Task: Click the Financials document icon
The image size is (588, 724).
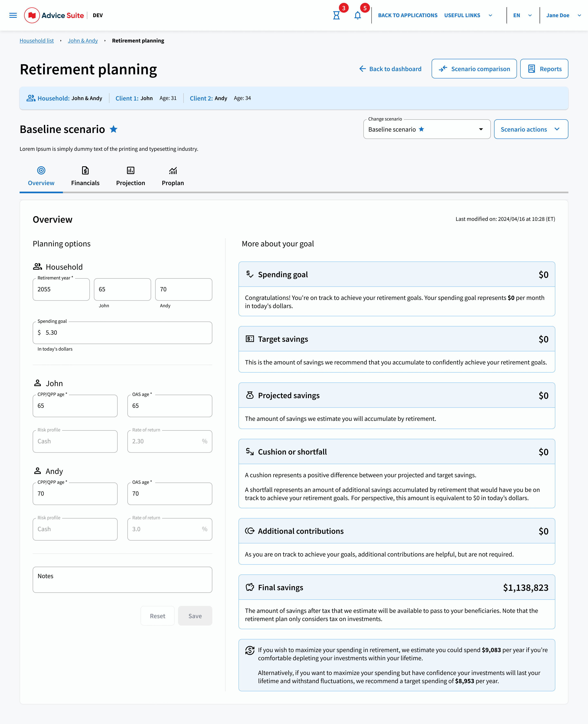Action: [85, 170]
